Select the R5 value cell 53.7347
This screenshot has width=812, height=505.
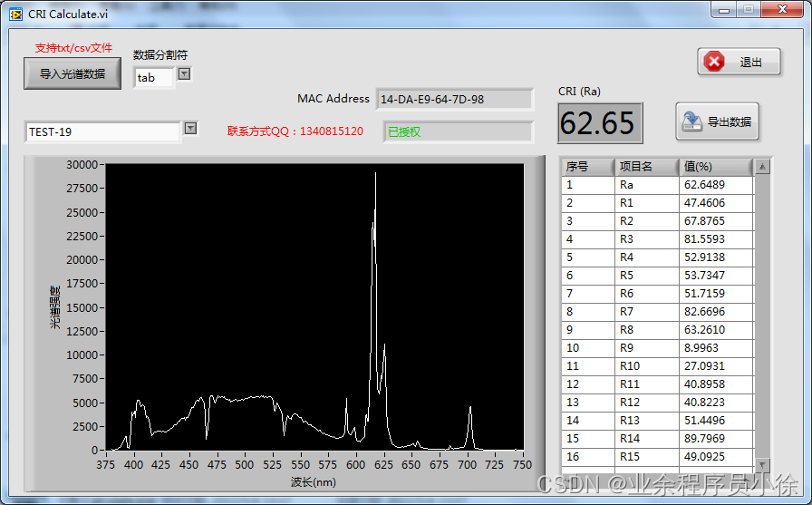tap(716, 276)
